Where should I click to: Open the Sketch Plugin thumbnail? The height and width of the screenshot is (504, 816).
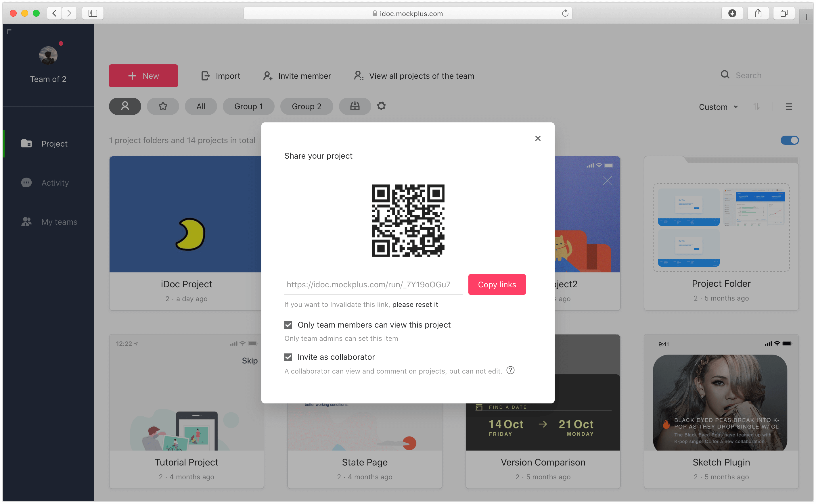click(721, 393)
